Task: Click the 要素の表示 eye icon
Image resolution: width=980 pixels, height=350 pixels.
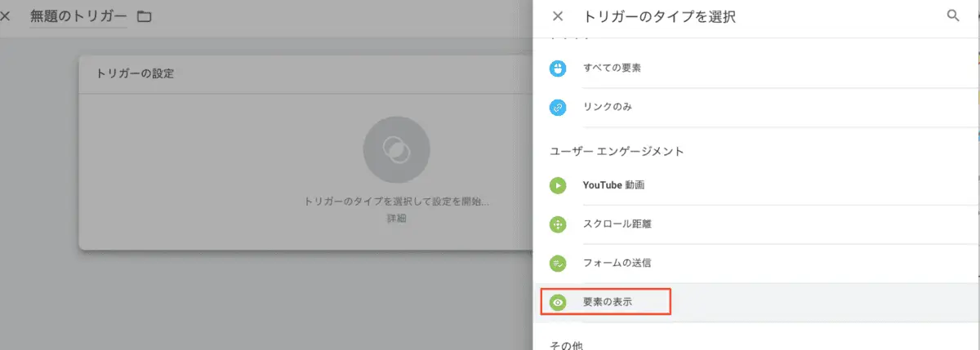Action: 558,302
